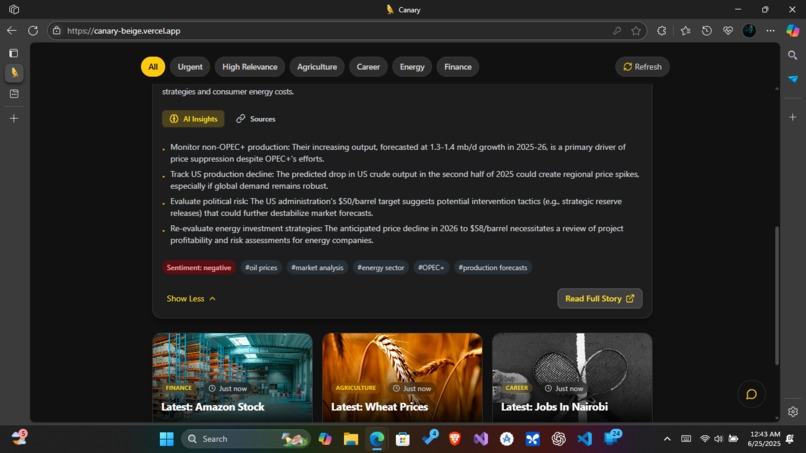
Task: Open password key icon in address bar
Action: pyautogui.click(x=617, y=31)
